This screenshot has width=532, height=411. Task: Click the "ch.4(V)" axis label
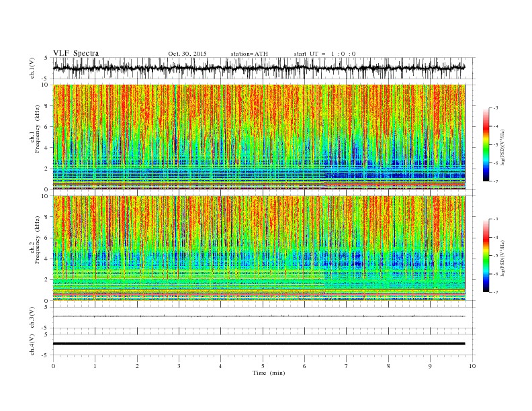[x=32, y=345]
